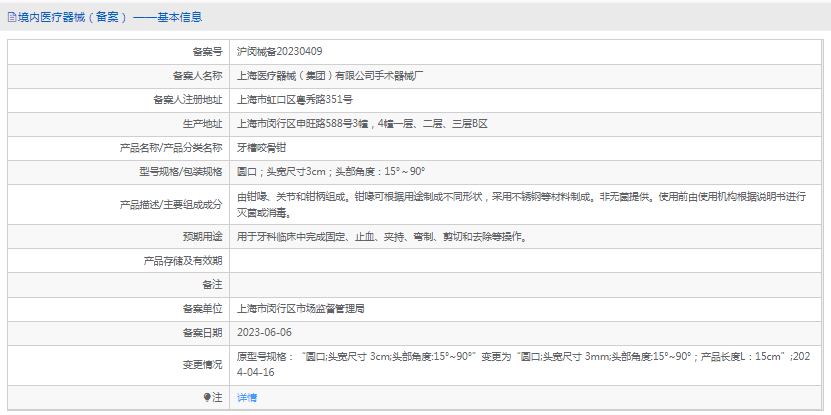Click the 备案人名称 label cell

(x=119, y=76)
